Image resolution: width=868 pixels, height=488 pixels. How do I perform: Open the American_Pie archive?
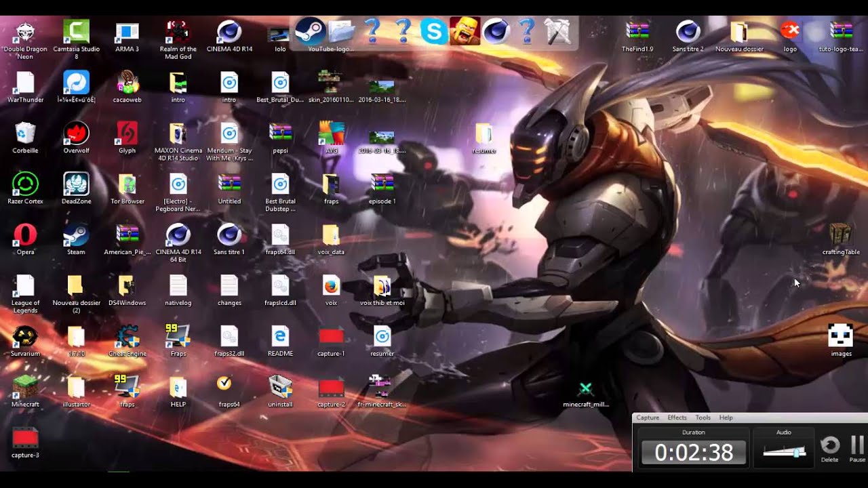(x=127, y=235)
